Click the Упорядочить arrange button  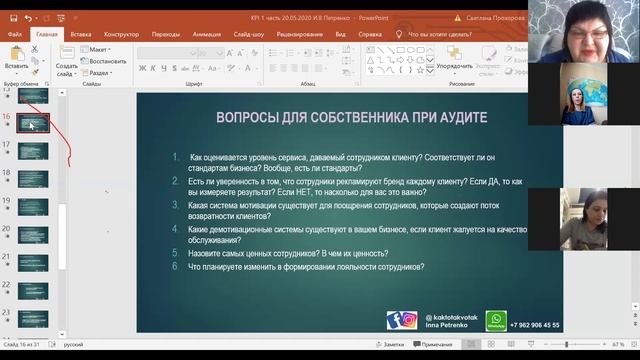[454, 60]
